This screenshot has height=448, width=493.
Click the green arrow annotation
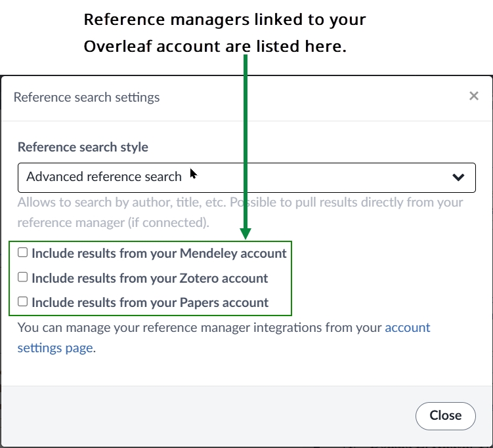click(x=246, y=144)
